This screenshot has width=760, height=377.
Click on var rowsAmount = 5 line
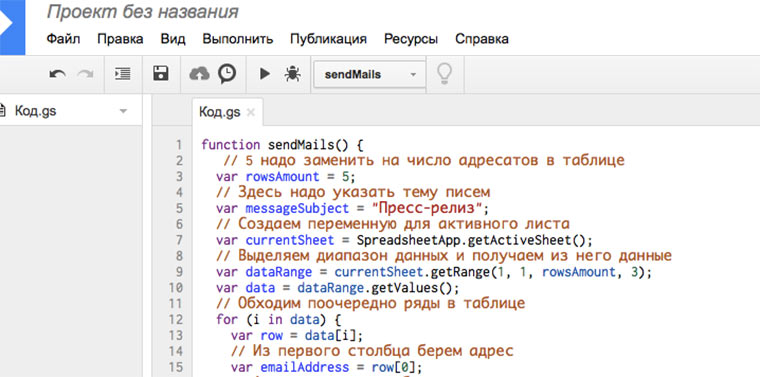pos(286,177)
